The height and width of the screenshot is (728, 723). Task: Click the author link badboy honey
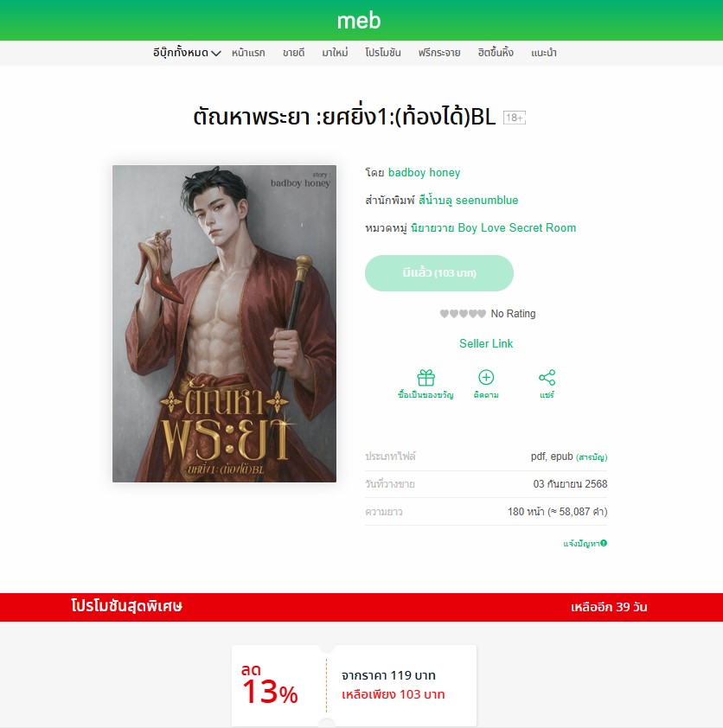tap(424, 173)
